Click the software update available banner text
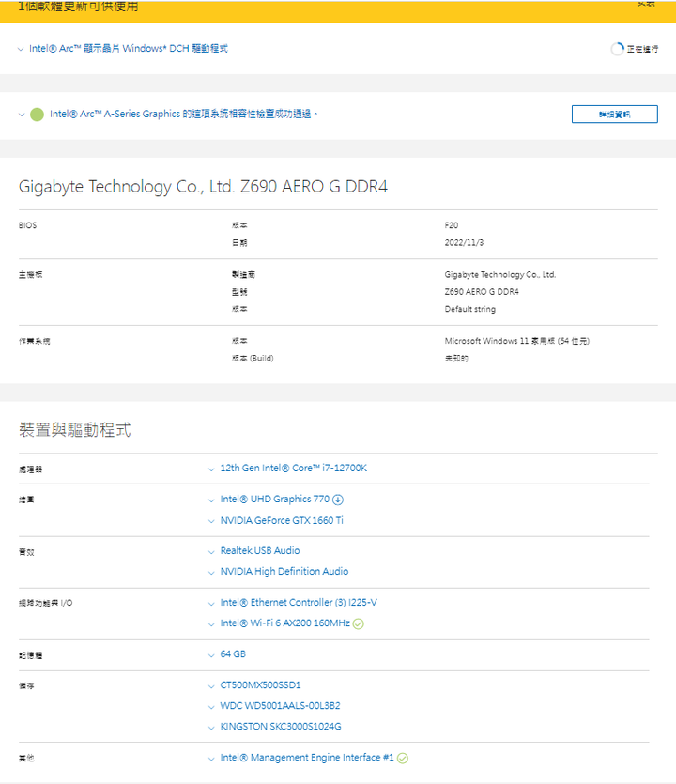Image resolution: width=676 pixels, height=784 pixels. click(x=78, y=7)
